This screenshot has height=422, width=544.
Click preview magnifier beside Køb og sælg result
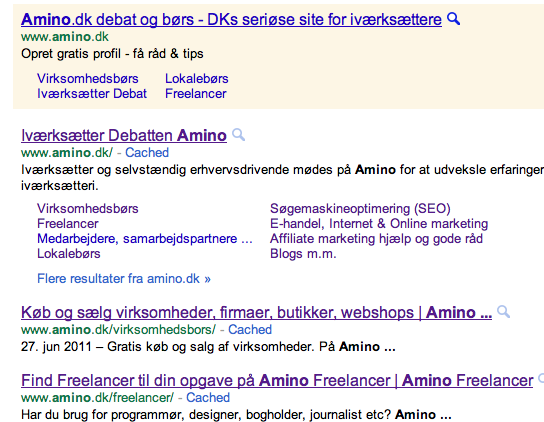503,312
